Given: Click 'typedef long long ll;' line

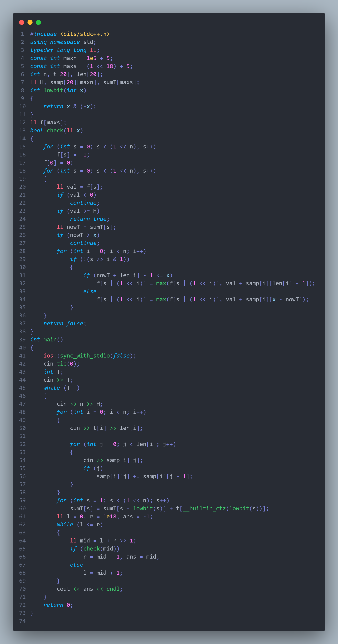Looking at the screenshot, I should click(x=65, y=50).
